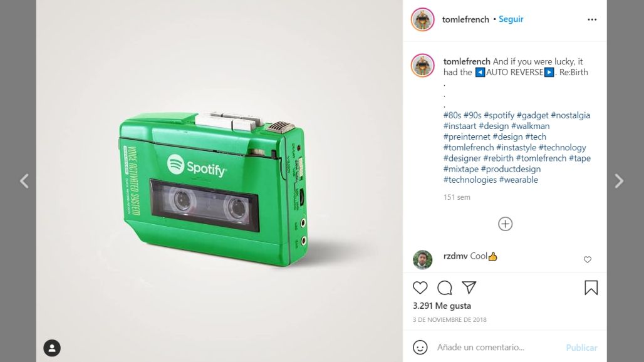Open the #walkman hashtag link
Screen dimensions: 644x362
[x=530, y=126]
